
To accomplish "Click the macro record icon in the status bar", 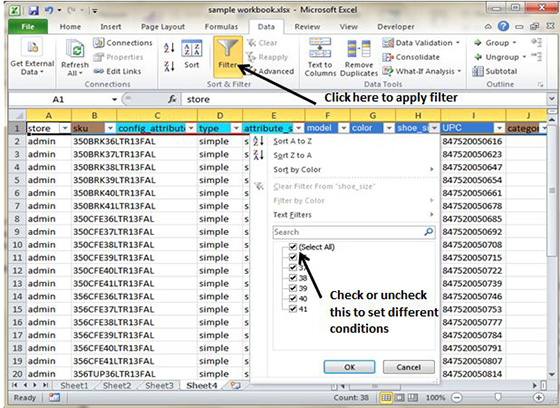I will (x=54, y=397).
